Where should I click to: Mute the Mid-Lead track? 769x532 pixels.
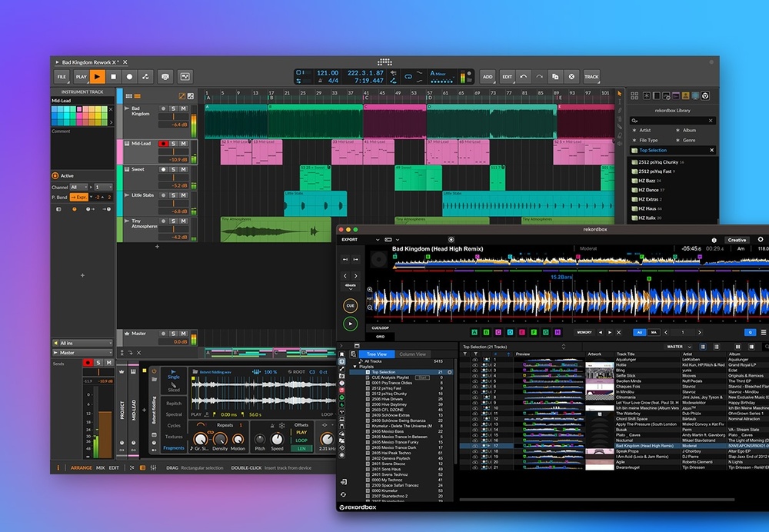pyautogui.click(x=184, y=144)
